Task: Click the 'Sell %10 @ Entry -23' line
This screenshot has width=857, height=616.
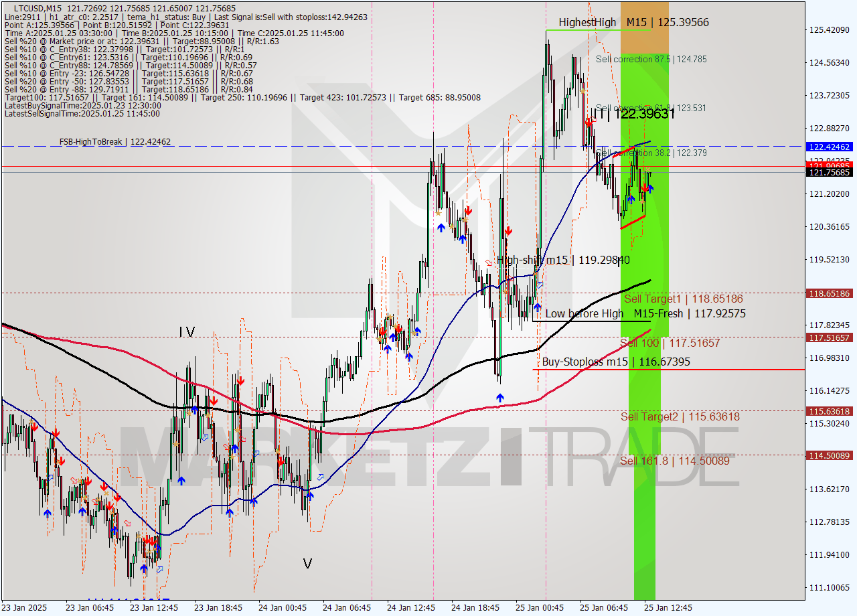Action: tap(129, 73)
